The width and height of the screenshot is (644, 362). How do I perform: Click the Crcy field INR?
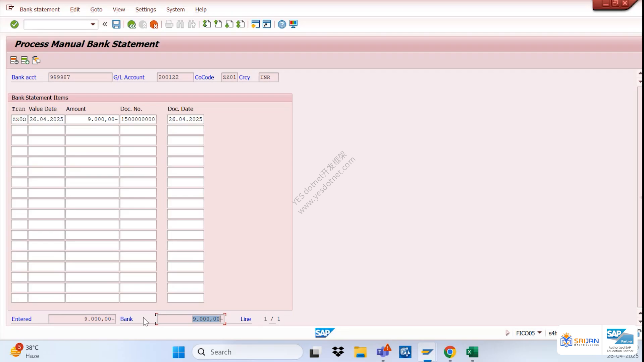coord(269,77)
